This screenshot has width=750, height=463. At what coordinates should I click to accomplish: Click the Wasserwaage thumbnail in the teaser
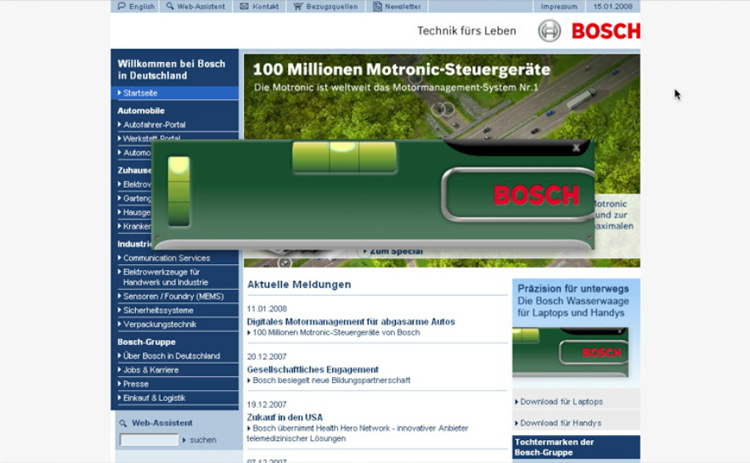point(570,353)
